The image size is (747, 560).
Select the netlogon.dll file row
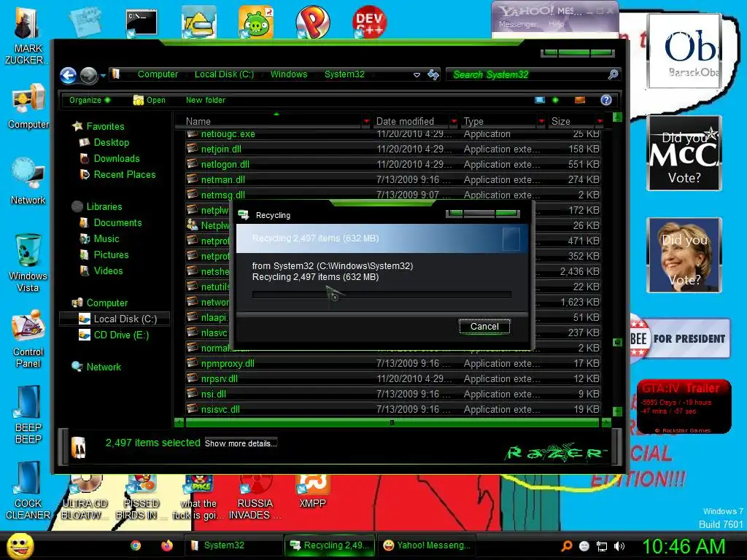[392, 164]
